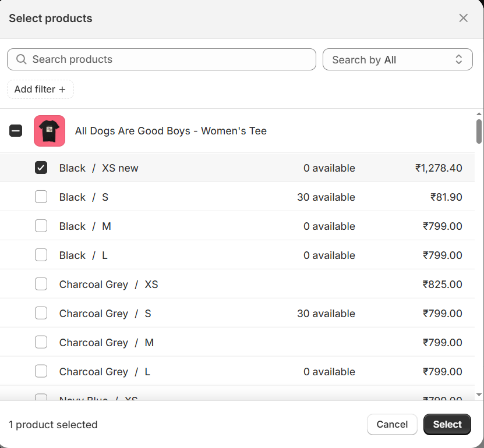This screenshot has height=448, width=484.
Task: Enable the Charcoal Grey / S checkbox
Action: [41, 314]
